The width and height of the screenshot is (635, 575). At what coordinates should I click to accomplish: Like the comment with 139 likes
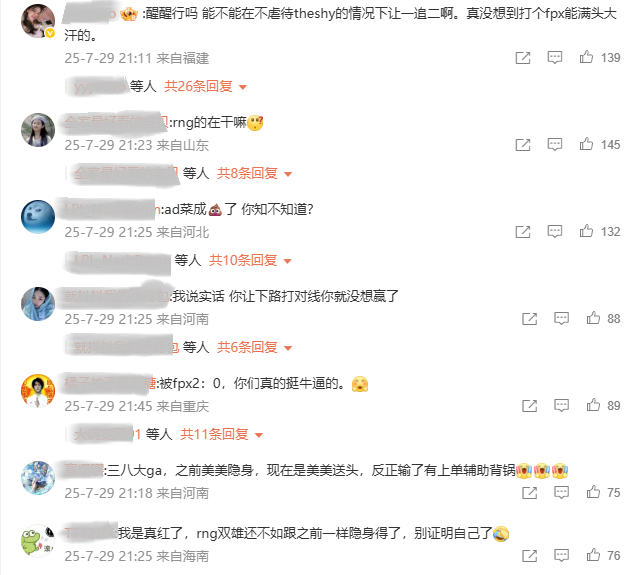click(586, 57)
